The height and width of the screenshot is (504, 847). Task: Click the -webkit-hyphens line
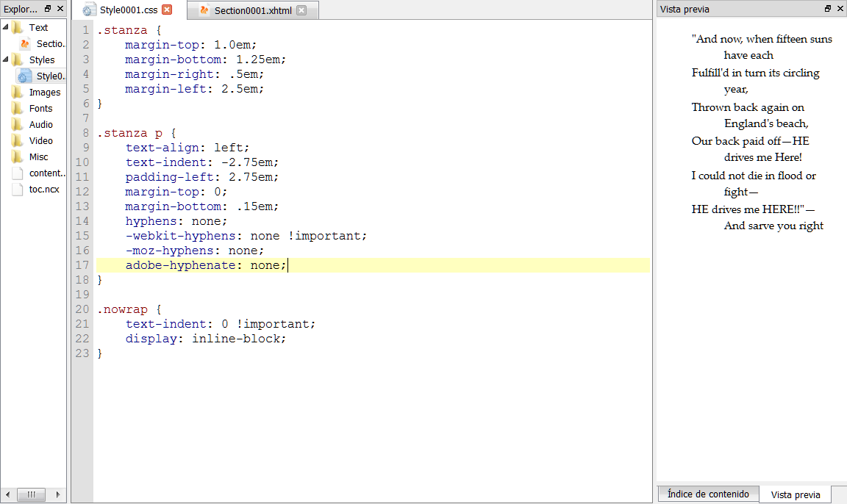point(246,235)
